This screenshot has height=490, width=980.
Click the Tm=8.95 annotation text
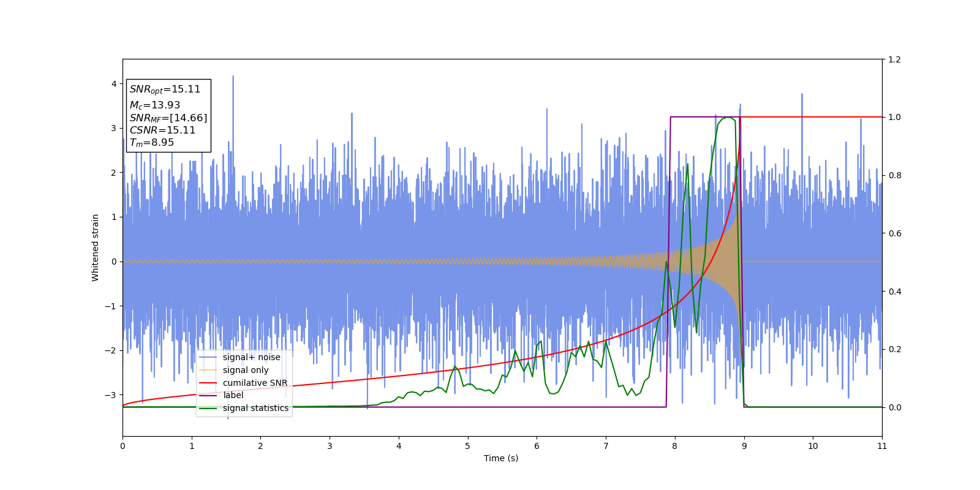tap(152, 143)
